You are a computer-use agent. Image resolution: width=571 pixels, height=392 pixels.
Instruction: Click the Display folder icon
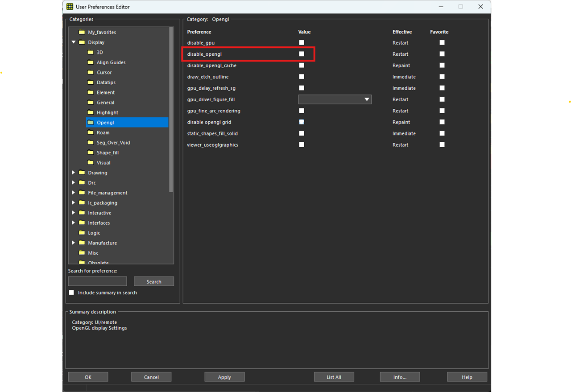(x=82, y=42)
